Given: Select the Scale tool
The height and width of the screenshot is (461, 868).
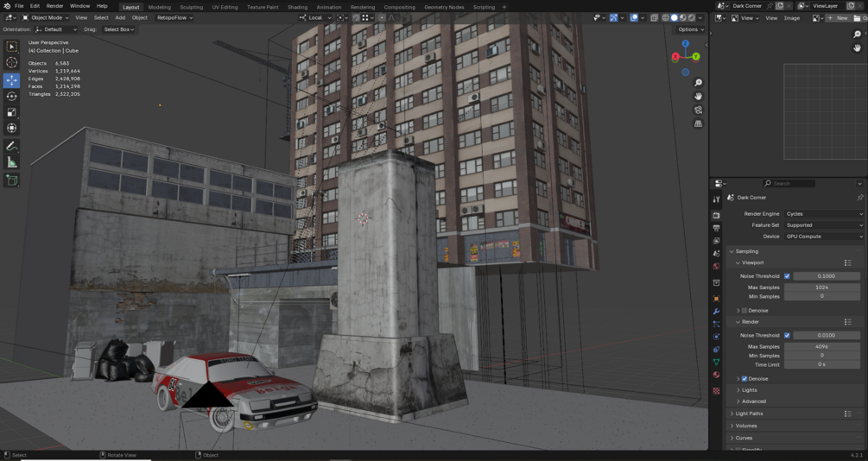Looking at the screenshot, I should (11, 112).
